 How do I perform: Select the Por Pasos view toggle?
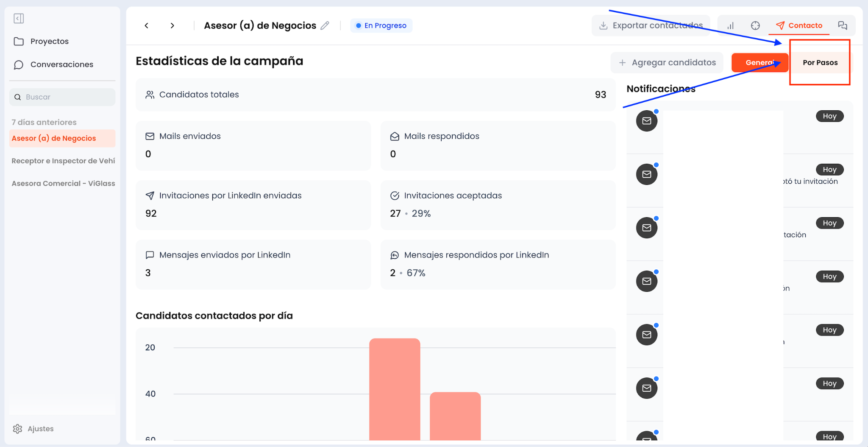click(x=820, y=63)
